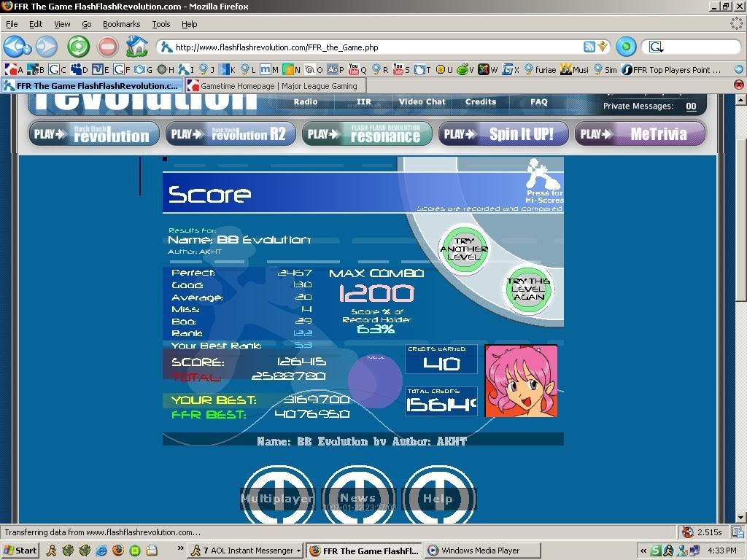747x560 pixels.
Task: Click the green Reload page icon
Action: [x=78, y=47]
